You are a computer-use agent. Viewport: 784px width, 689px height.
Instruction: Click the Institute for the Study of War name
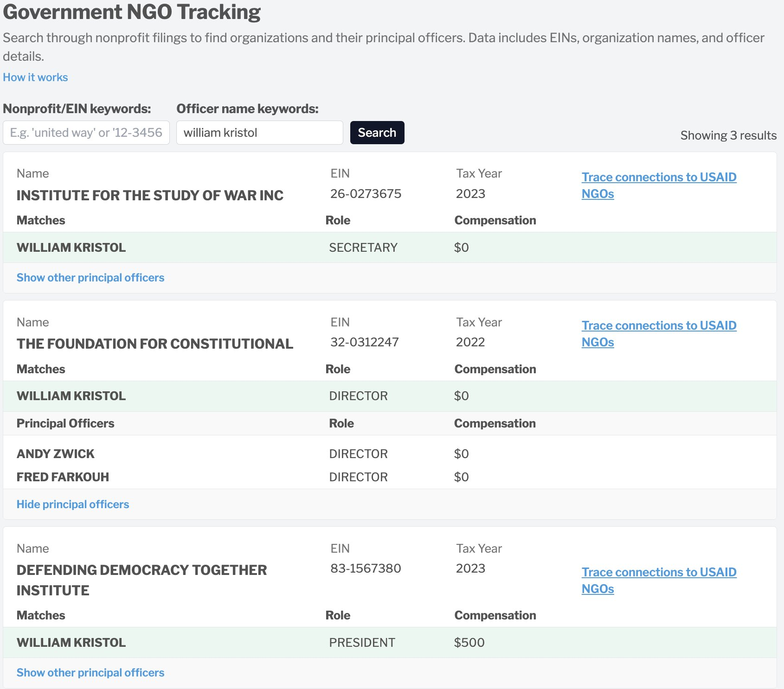150,196
